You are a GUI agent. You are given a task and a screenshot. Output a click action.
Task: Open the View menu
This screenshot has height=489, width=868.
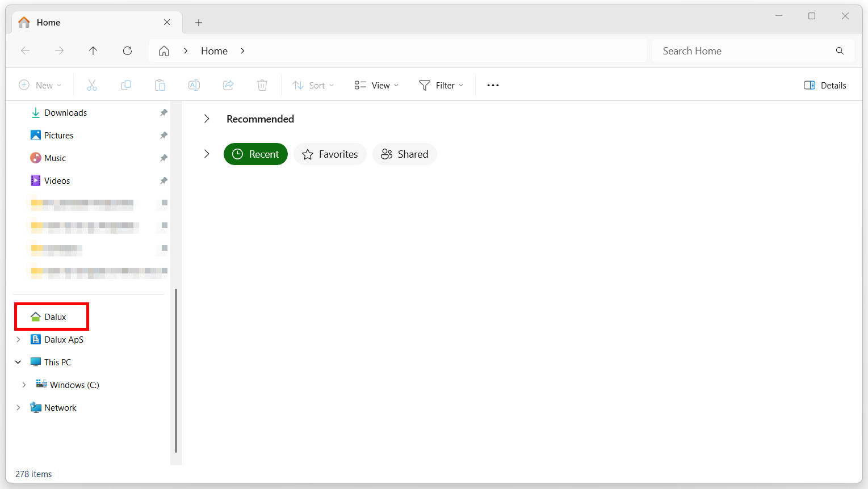click(x=376, y=85)
